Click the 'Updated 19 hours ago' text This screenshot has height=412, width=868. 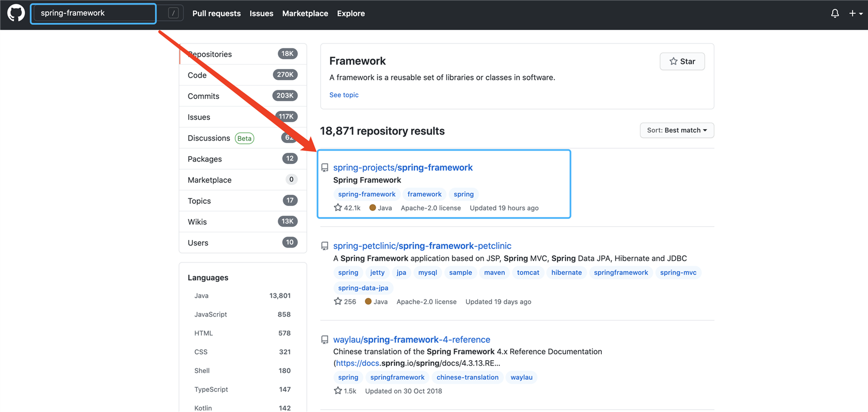[504, 208]
